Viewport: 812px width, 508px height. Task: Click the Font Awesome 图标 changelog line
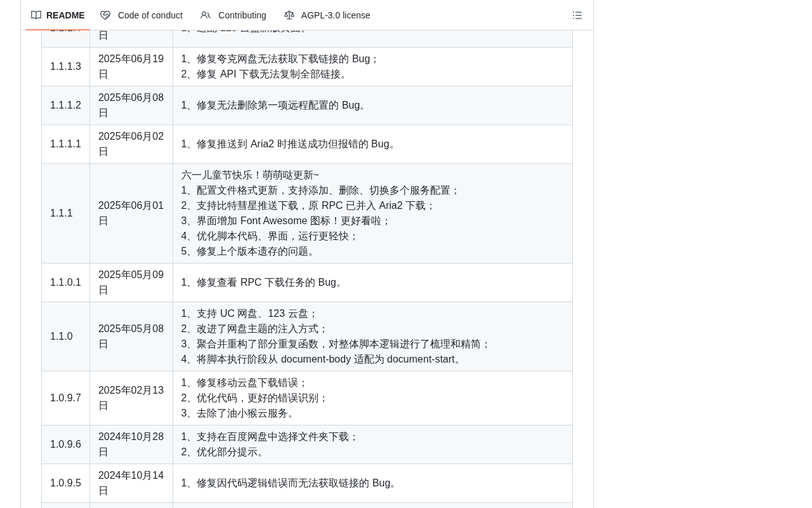[286, 221]
